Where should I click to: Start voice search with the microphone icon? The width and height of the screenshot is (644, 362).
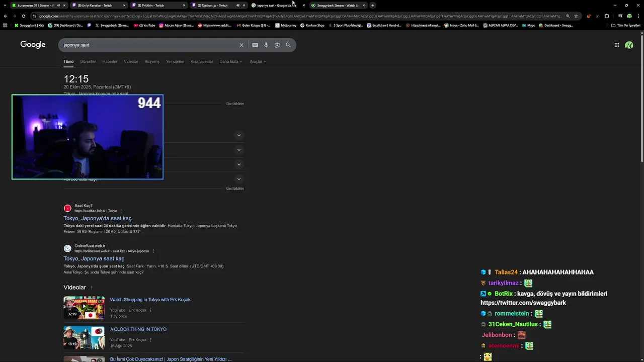(x=266, y=45)
